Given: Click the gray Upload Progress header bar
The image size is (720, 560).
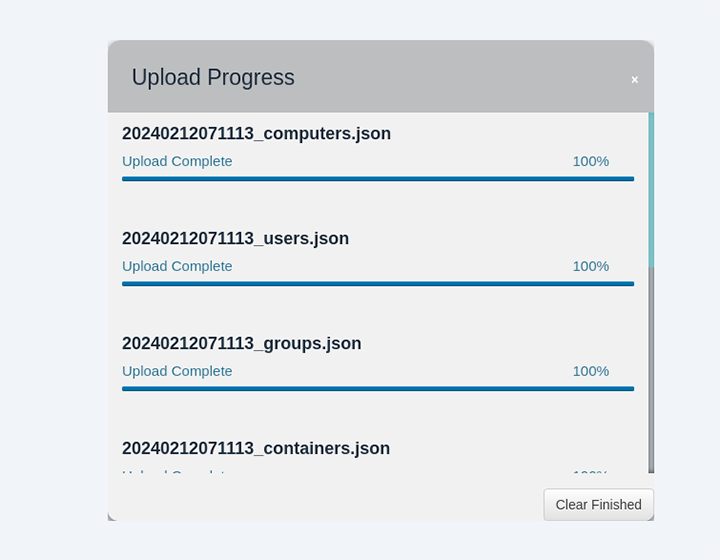Looking at the screenshot, I should point(381,76).
